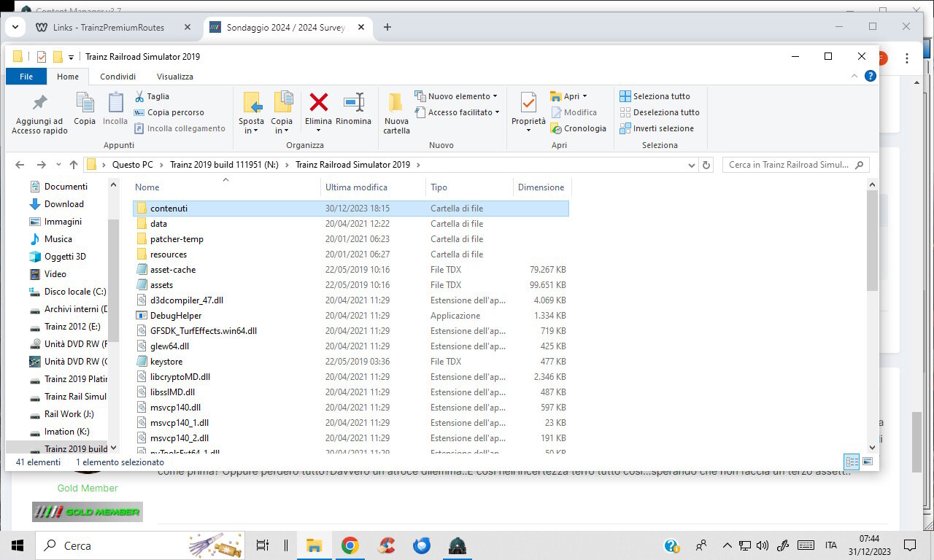Click Deseleziona tutto
Viewport: 934px width, 560px height.
(659, 112)
